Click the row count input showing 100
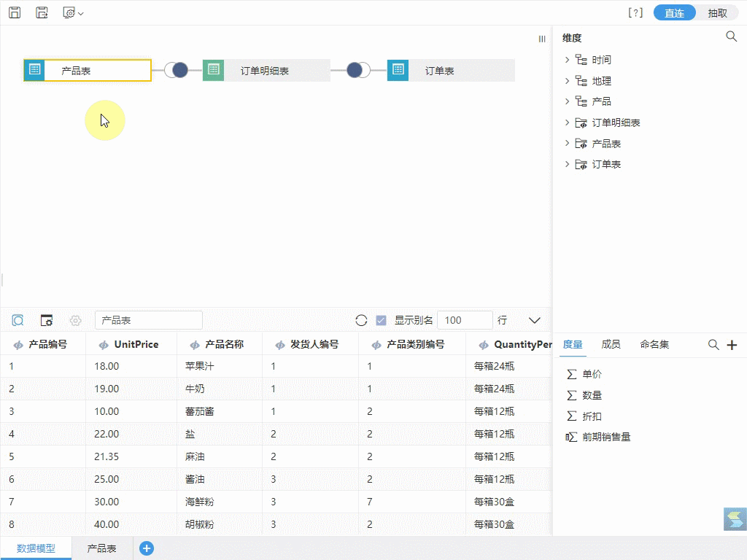Image resolution: width=747 pixels, height=560 pixels. click(465, 320)
